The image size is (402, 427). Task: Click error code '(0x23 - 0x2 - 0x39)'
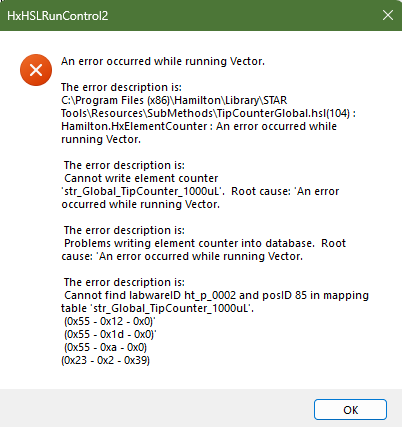(x=105, y=360)
